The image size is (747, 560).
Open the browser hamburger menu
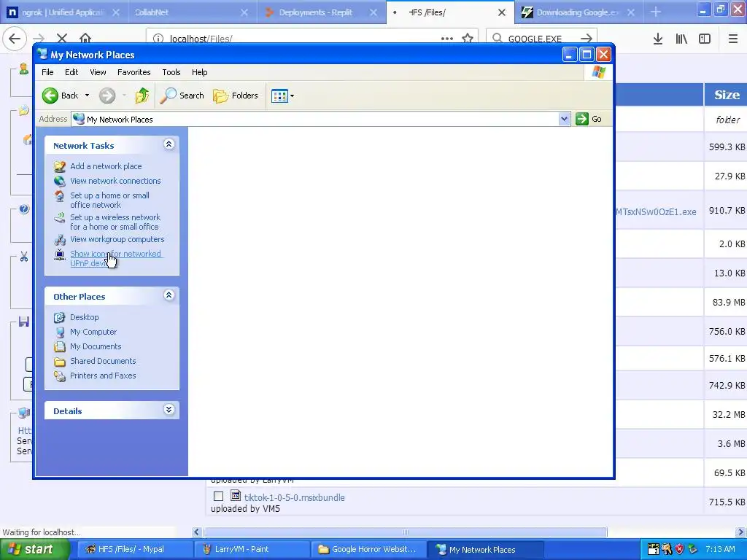tap(733, 39)
